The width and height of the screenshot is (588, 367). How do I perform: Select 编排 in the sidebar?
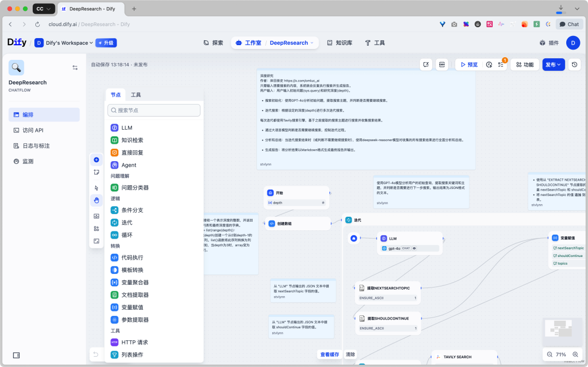tap(44, 115)
